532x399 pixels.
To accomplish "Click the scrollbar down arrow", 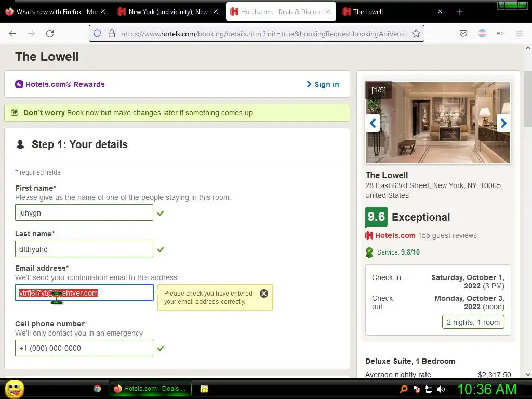I will pos(528,375).
